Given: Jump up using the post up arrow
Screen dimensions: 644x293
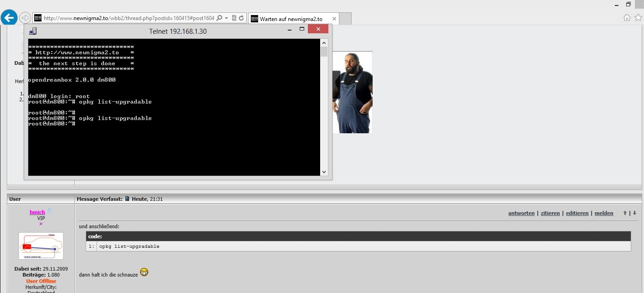Looking at the screenshot, I should point(625,213).
